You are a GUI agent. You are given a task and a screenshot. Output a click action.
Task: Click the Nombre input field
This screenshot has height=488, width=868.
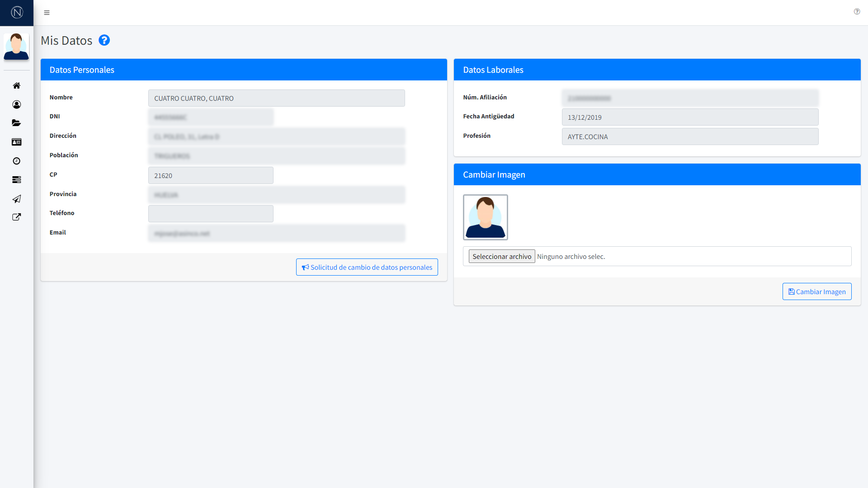point(276,98)
